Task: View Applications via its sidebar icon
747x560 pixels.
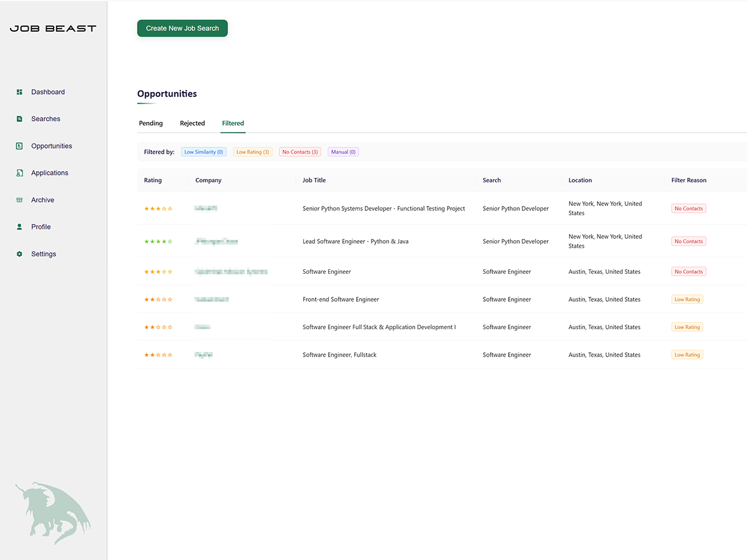Action: pos(19,172)
